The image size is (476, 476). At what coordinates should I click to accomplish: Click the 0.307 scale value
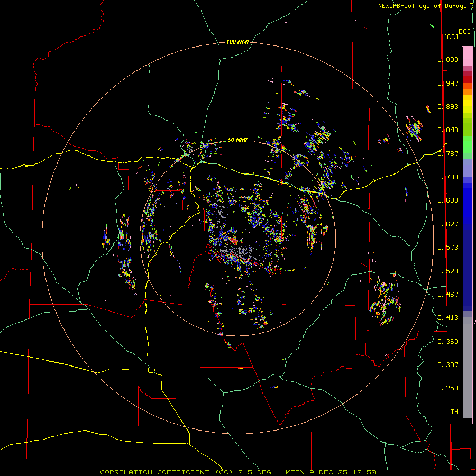pos(448,365)
